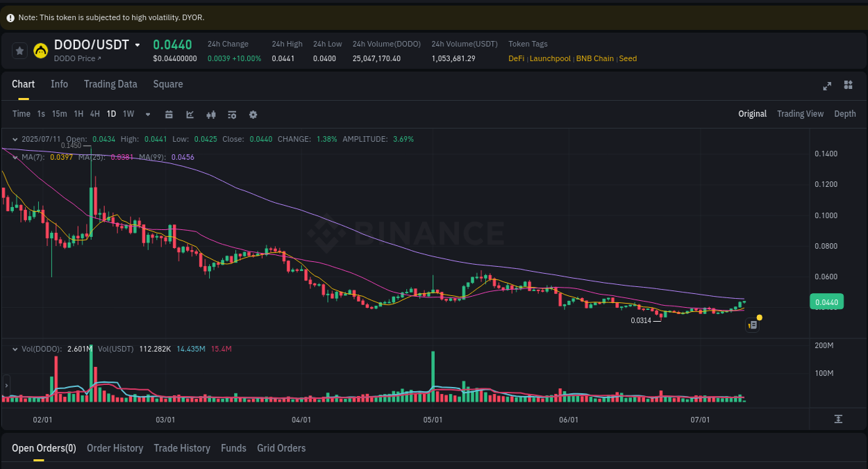Open the DODO/USDT pair selector dropdown
This screenshot has width=868, height=469.
click(137, 44)
